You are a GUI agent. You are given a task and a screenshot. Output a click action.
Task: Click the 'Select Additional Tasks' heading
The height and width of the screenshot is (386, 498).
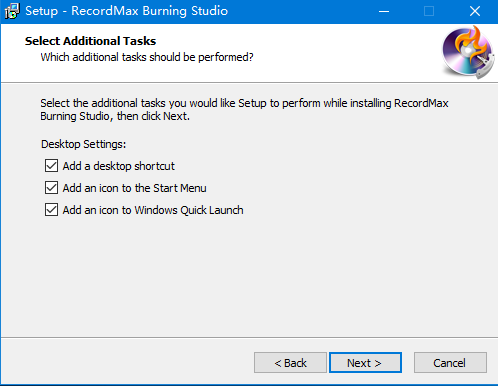90,41
